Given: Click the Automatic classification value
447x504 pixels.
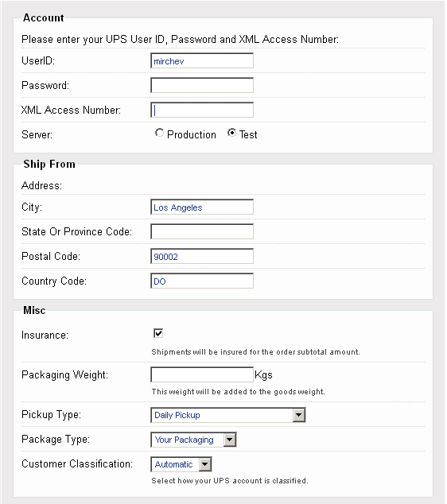Looking at the screenshot, I should coord(175,464).
